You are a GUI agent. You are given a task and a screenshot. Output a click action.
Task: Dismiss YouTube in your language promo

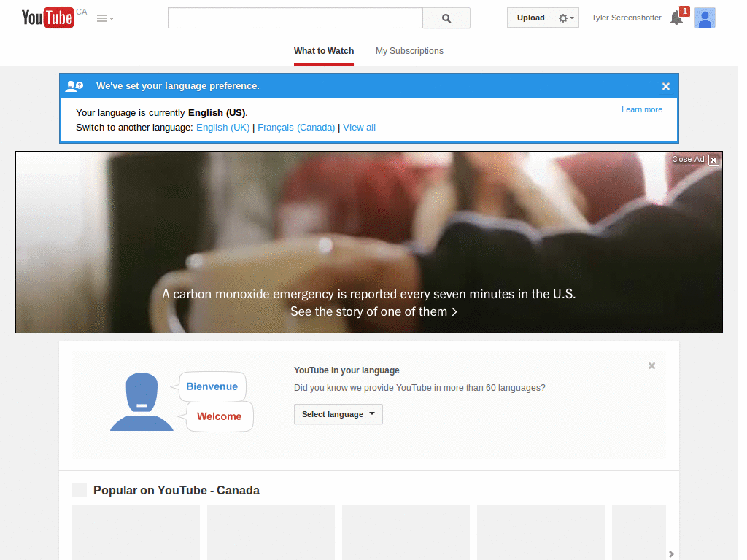(x=651, y=366)
